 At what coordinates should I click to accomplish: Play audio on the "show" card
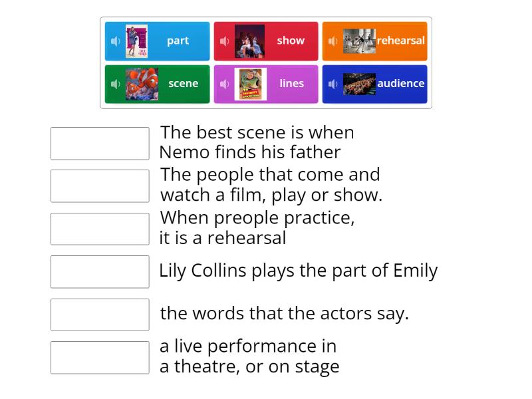[225, 41]
